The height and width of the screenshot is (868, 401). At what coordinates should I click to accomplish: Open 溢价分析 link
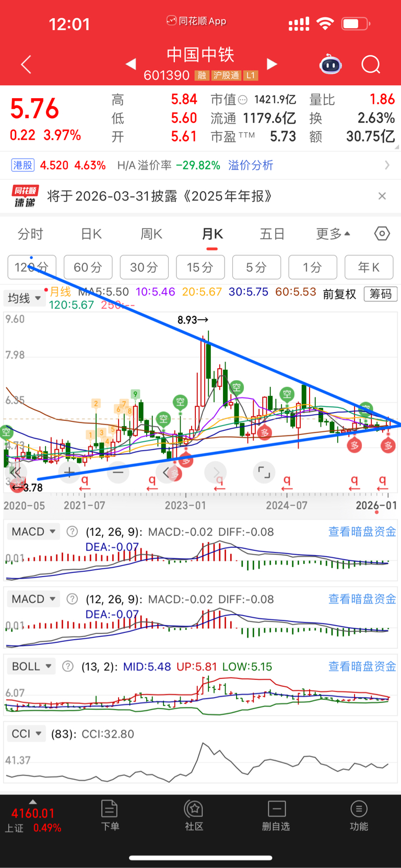(251, 165)
